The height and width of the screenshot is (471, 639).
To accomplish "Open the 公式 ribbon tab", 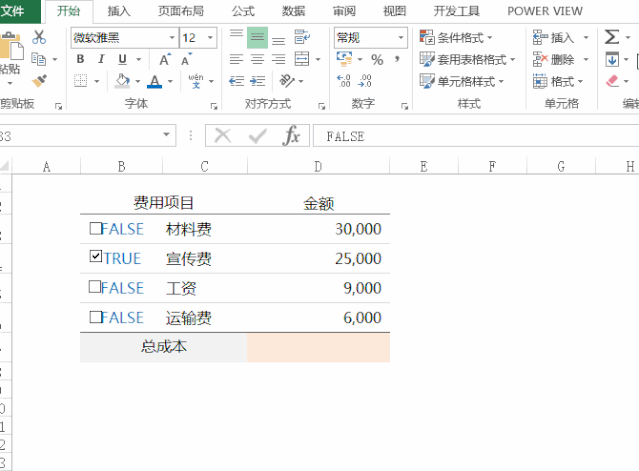I will [x=242, y=11].
